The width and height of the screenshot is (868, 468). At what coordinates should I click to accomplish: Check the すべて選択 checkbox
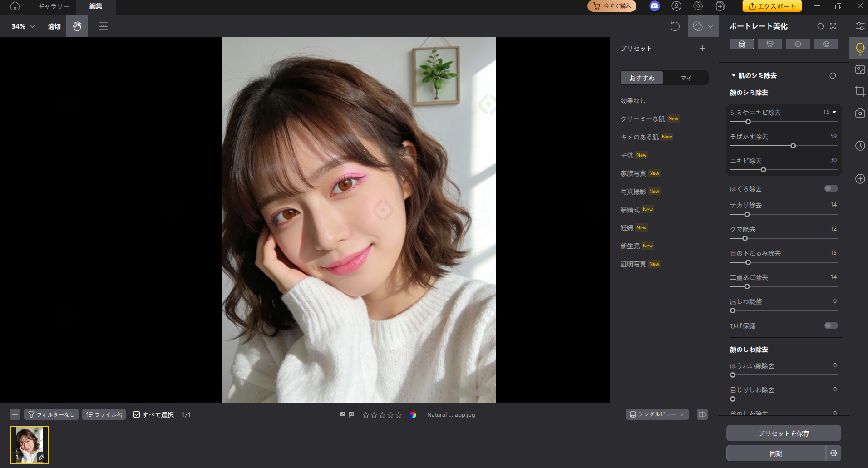(137, 414)
